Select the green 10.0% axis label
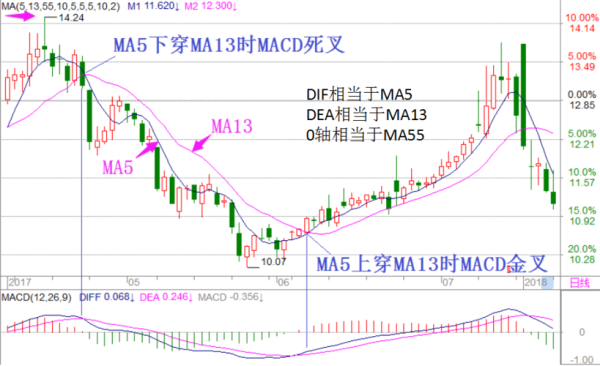The height and width of the screenshot is (366, 600). [x=582, y=172]
